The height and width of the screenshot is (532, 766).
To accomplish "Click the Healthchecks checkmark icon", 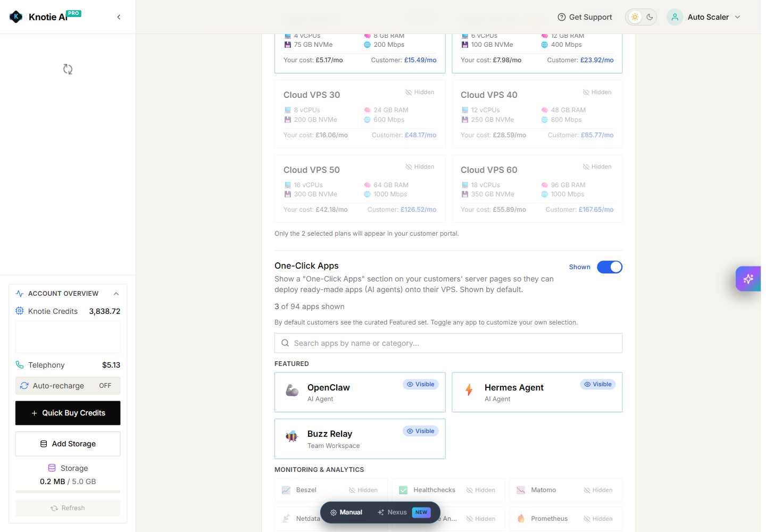I will click(x=403, y=490).
